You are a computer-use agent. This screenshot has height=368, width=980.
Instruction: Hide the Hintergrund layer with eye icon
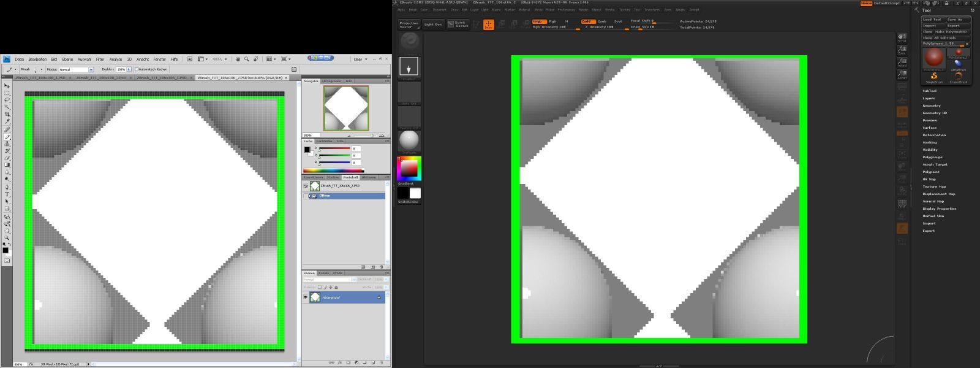[305, 297]
